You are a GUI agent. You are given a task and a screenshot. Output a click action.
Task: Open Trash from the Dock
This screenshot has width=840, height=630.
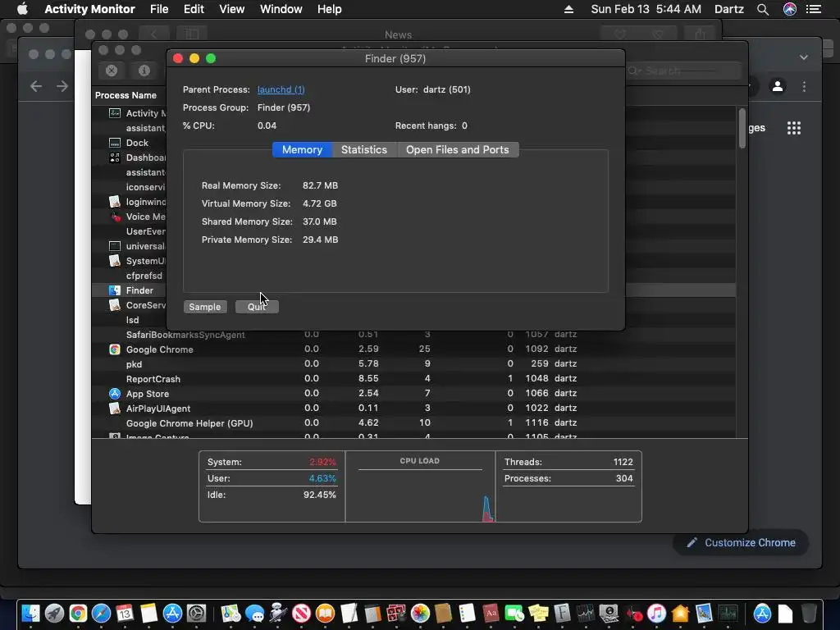(x=809, y=614)
